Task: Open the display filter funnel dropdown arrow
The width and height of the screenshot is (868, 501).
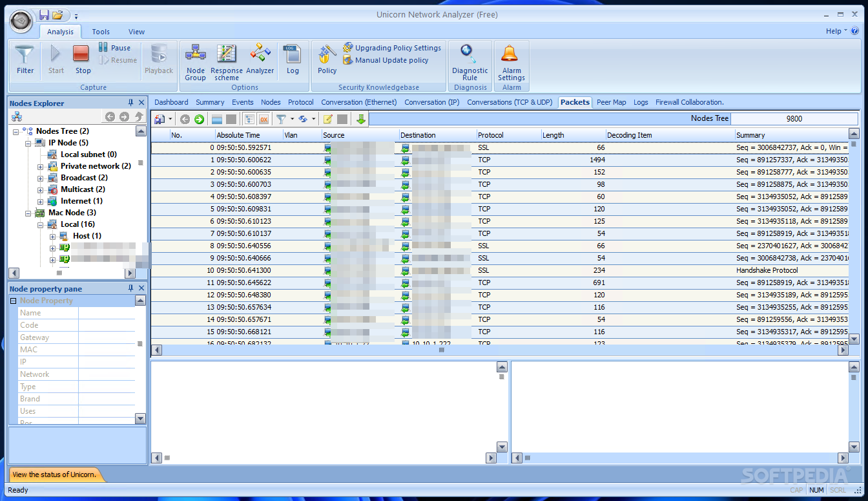Action: (292, 119)
